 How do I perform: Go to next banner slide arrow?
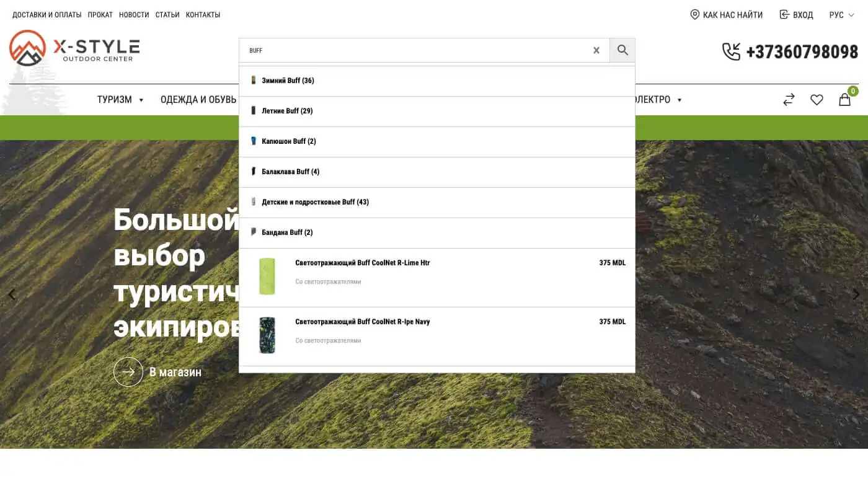click(x=856, y=294)
